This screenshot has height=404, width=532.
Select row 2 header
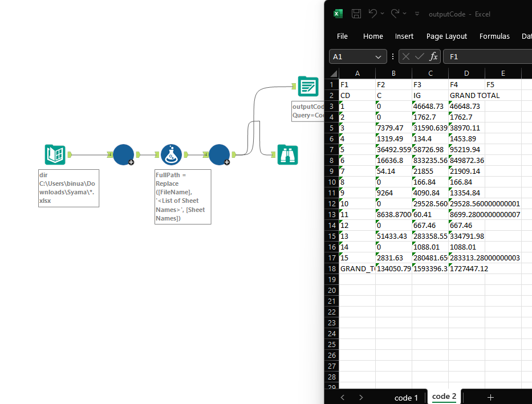click(332, 96)
